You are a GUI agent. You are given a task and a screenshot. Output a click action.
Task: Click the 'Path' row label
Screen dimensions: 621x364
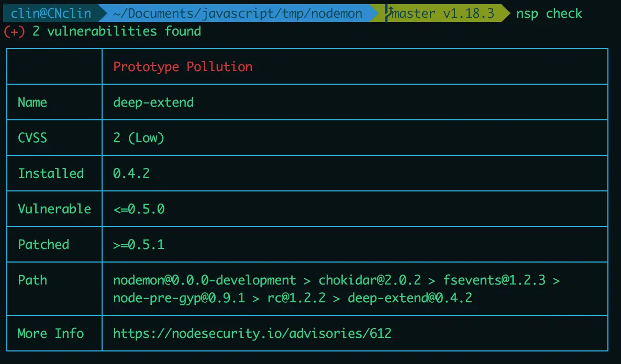coord(32,280)
